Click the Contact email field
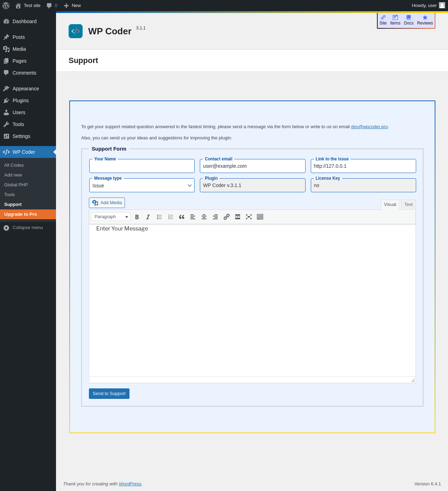This screenshot has width=448, height=491. coord(253,166)
